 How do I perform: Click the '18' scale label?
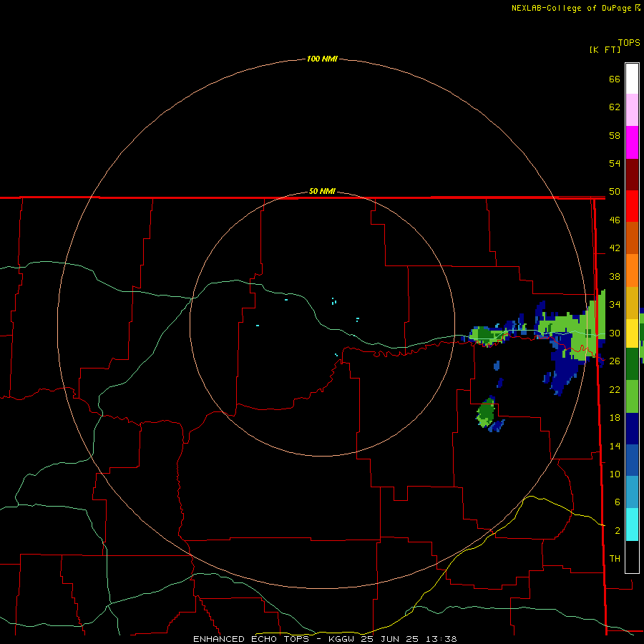tap(615, 418)
